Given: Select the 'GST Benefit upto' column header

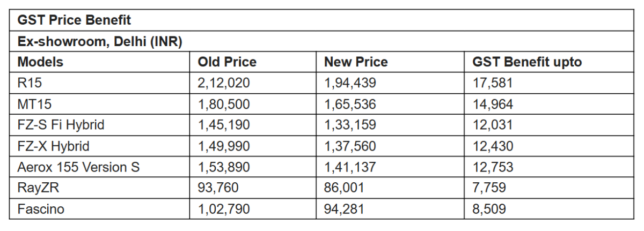Looking at the screenshot, I should (526, 62).
